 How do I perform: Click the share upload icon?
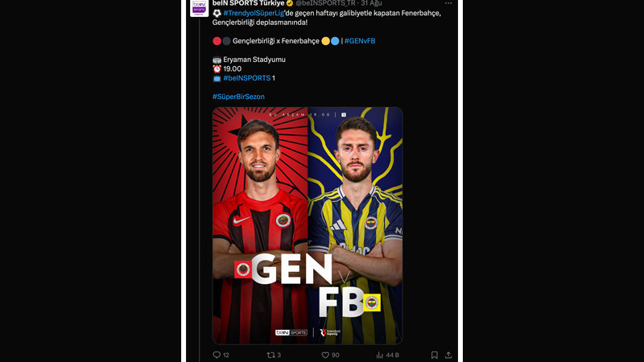(x=448, y=355)
